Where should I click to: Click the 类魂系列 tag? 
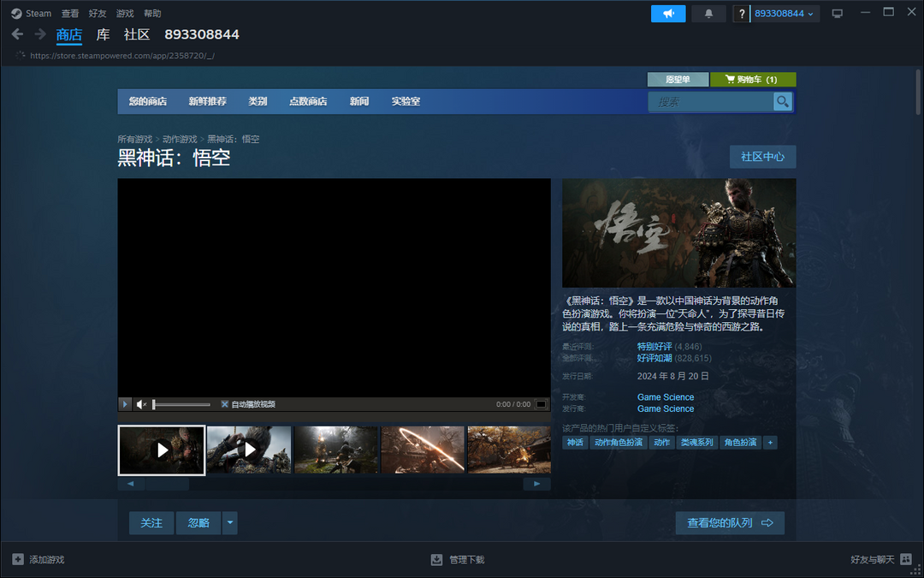pyautogui.click(x=697, y=443)
